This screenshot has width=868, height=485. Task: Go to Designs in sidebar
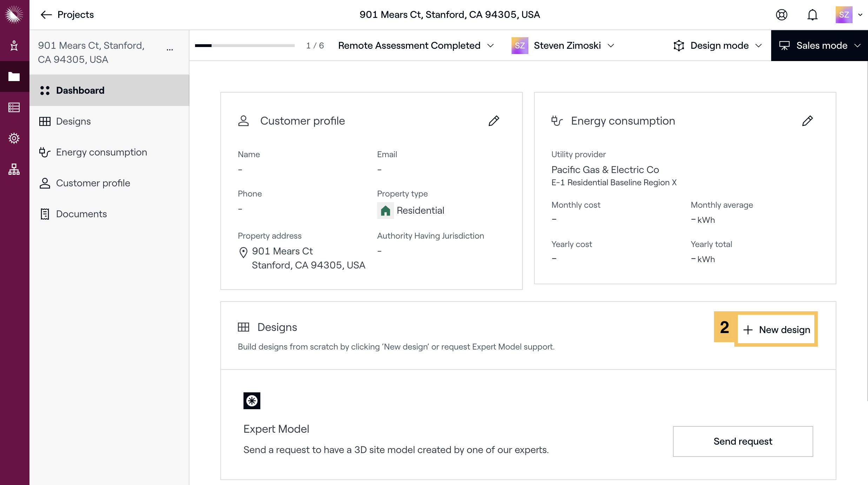coord(73,121)
